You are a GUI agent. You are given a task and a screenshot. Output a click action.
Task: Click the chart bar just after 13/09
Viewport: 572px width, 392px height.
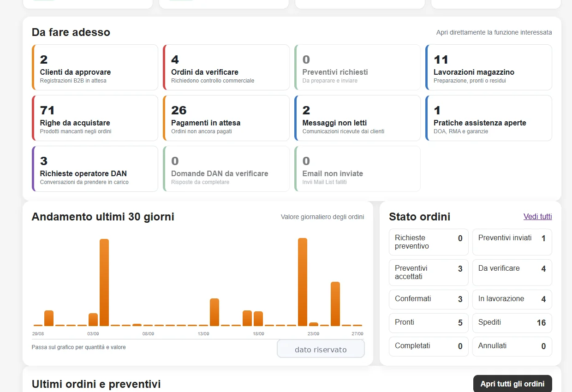[214, 312]
